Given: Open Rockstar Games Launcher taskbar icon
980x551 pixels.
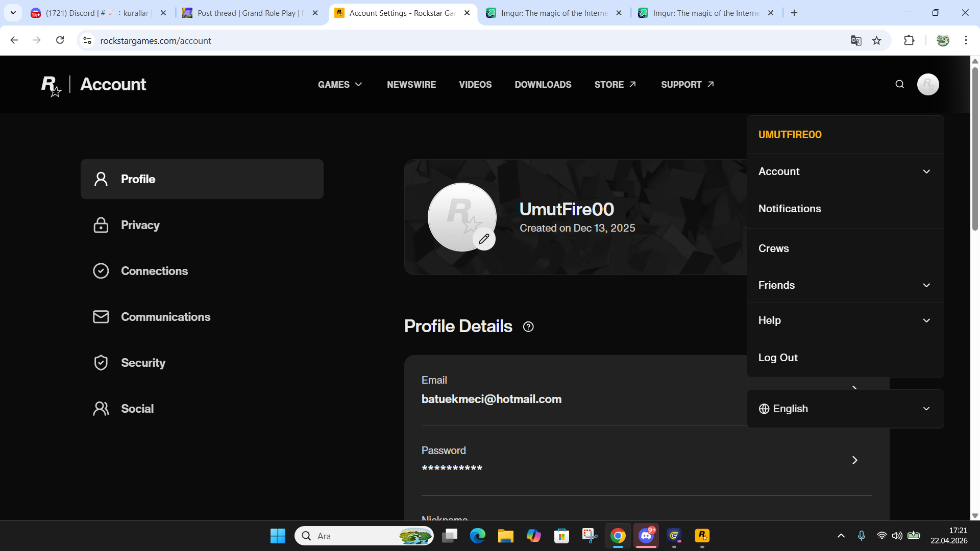Looking at the screenshot, I should click(x=702, y=536).
